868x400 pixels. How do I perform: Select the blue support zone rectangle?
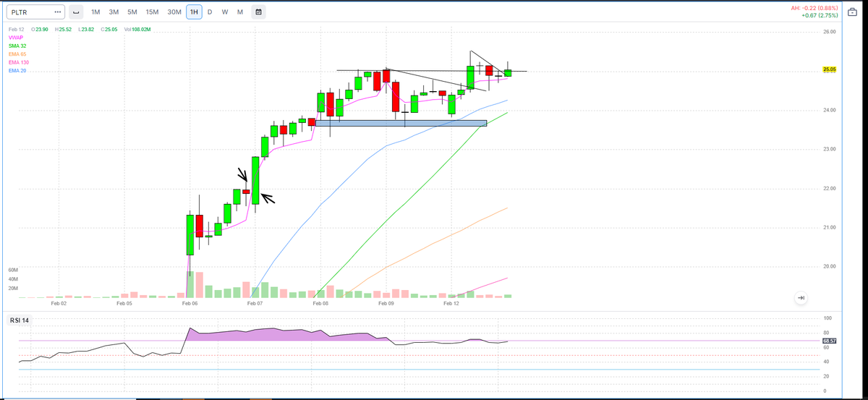tap(401, 123)
